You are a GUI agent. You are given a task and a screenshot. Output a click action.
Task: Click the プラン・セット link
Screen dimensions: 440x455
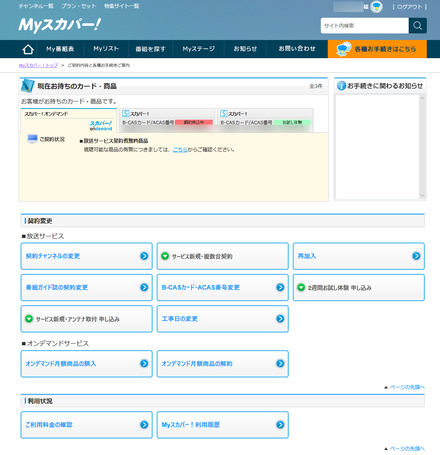79,6
